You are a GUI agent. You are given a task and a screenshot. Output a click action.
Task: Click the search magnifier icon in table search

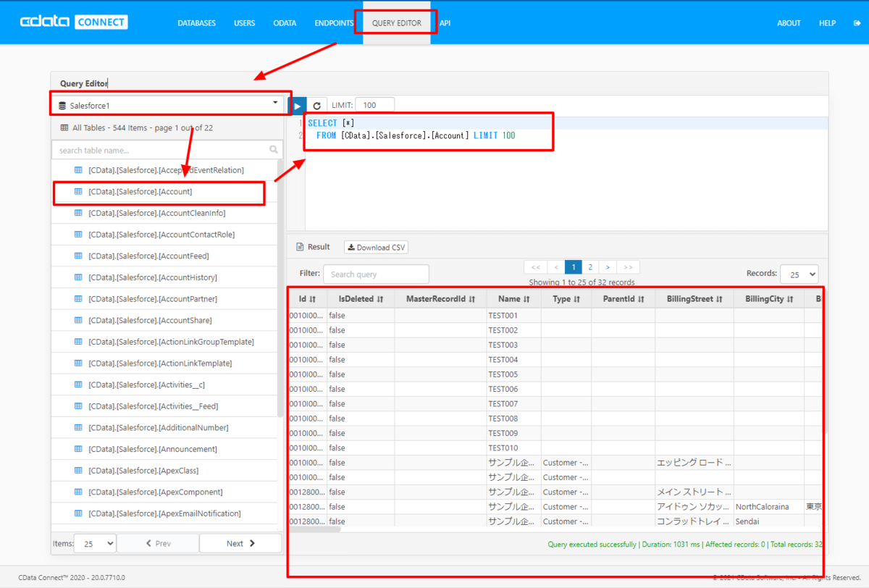[x=274, y=150]
